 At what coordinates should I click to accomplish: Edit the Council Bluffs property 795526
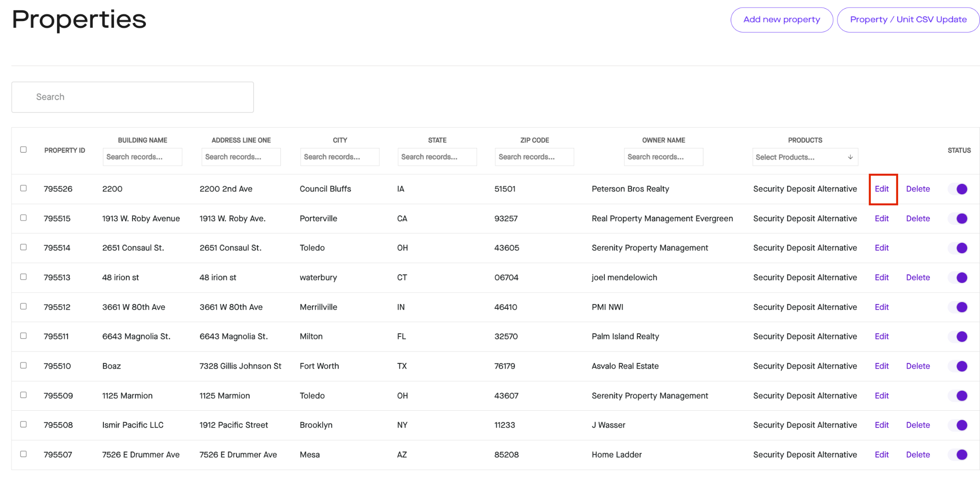[x=881, y=189]
